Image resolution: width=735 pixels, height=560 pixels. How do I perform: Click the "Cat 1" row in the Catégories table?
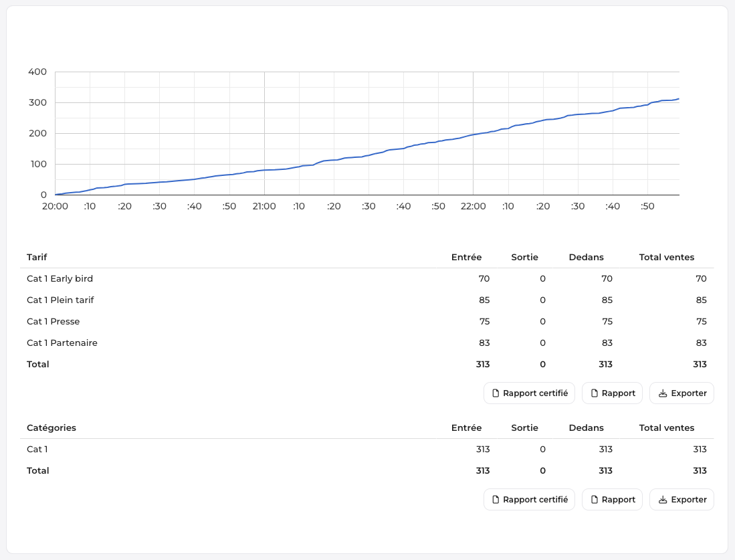pyautogui.click(x=37, y=450)
